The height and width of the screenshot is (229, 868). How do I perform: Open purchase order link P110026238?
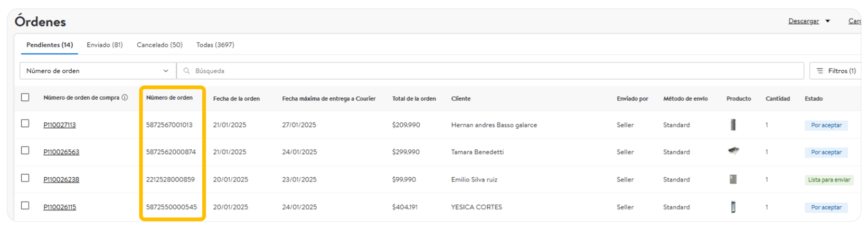61,179
